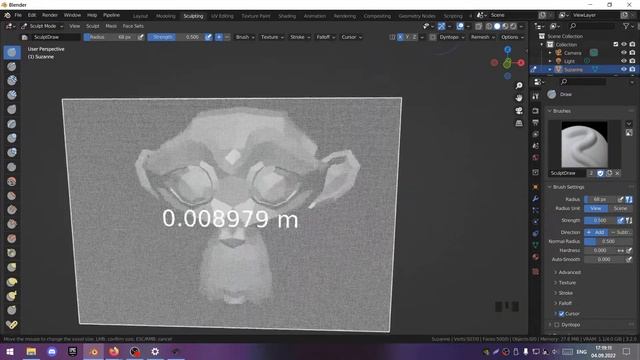Open the Stroke dropdown in tool header

pyautogui.click(x=300, y=37)
